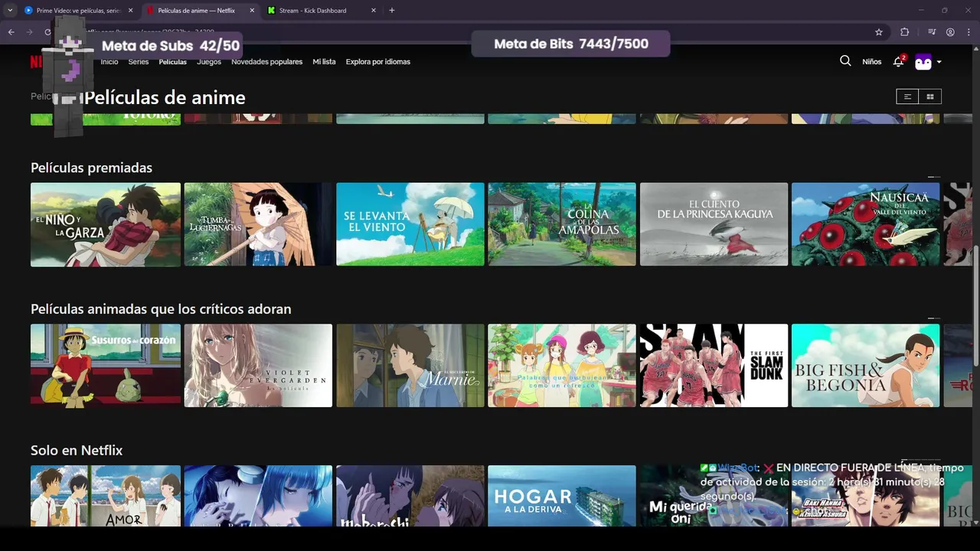Open Se levanta el viento
The image size is (980, 551).
click(410, 224)
